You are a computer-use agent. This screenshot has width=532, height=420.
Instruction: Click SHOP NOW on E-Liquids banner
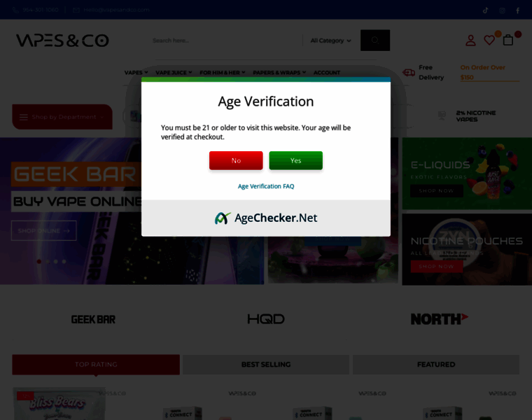tap(436, 190)
